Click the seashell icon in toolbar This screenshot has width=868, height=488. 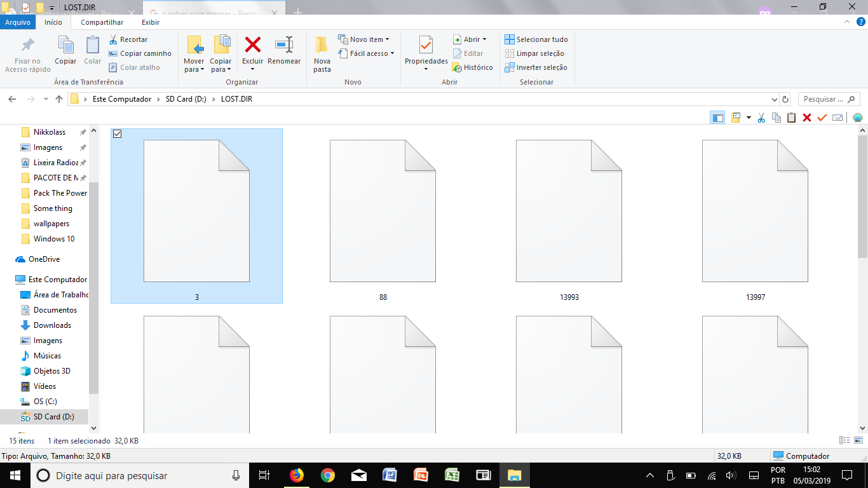tap(858, 118)
